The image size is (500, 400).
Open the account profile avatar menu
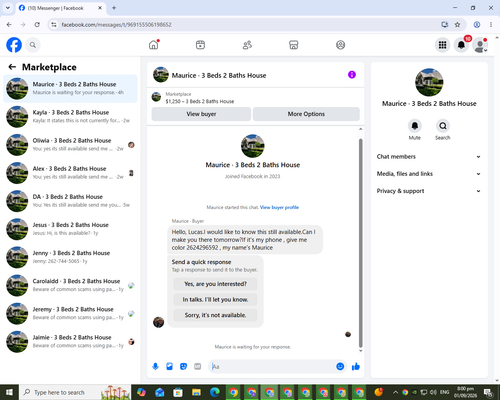coord(480,45)
